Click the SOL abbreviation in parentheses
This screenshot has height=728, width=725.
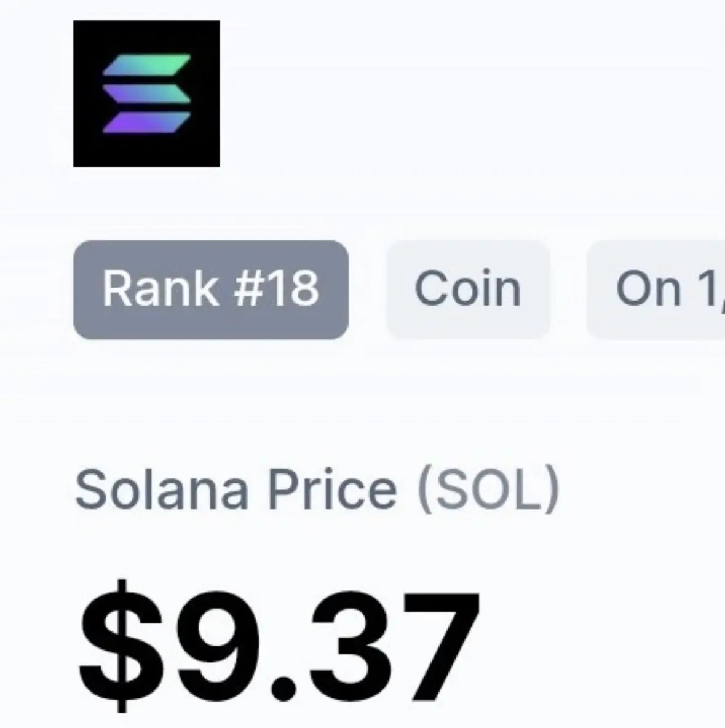[x=488, y=490]
